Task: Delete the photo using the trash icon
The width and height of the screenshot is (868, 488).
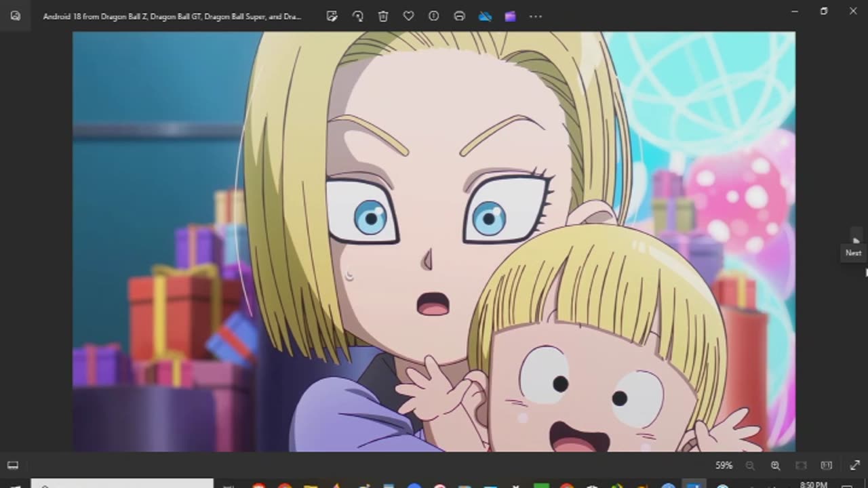Action: pyautogui.click(x=383, y=16)
